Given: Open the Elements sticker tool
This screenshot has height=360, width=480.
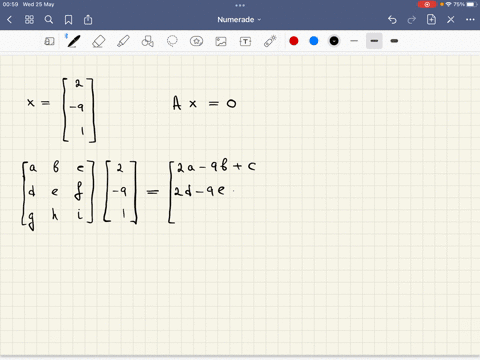Looking at the screenshot, I should (196, 41).
